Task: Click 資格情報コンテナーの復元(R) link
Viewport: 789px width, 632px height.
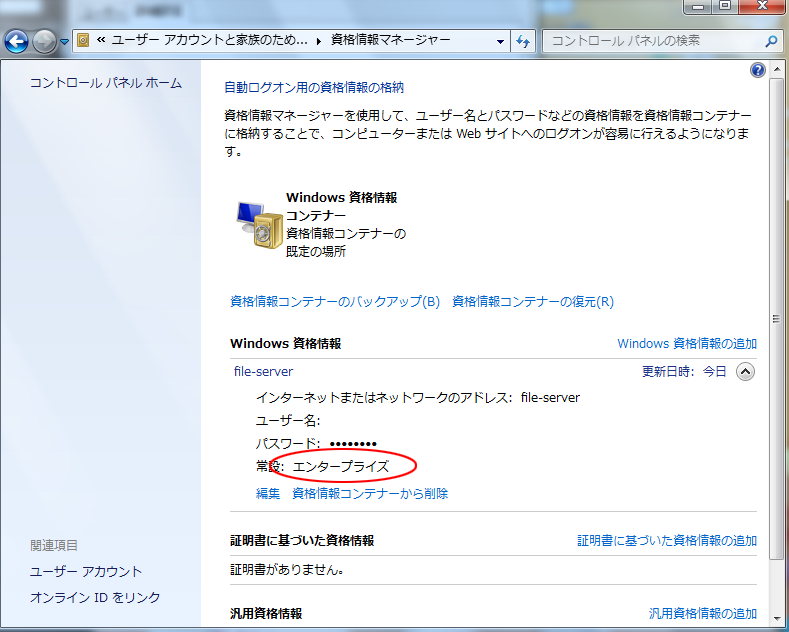Action: pyautogui.click(x=533, y=301)
